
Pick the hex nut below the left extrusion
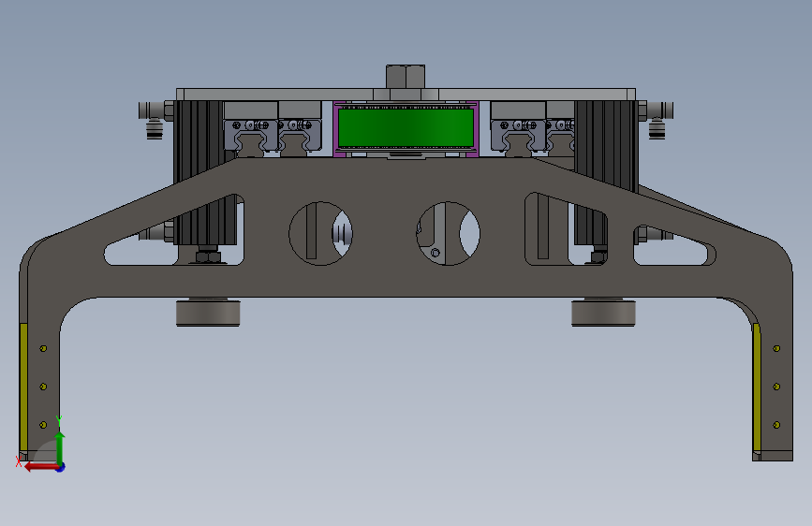(x=208, y=256)
